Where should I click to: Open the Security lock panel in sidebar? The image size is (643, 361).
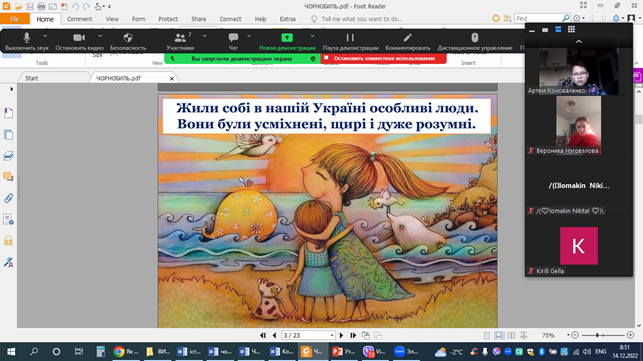coord(8,240)
